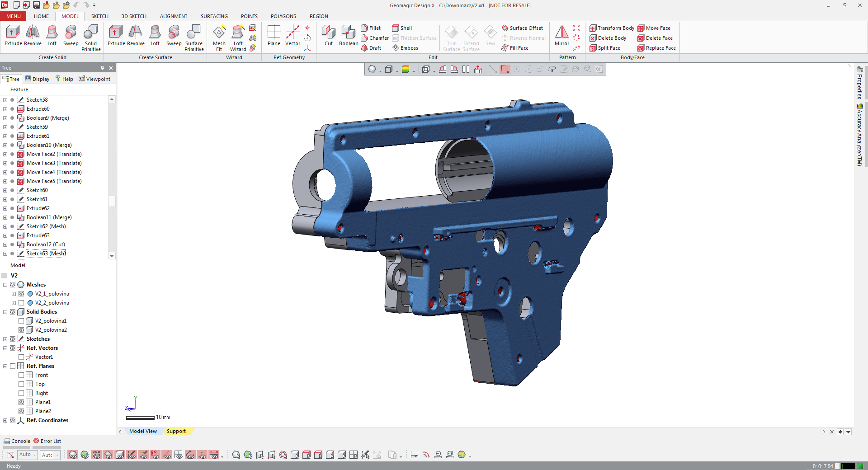Screen dimensions: 868x470
Task: Select the Cut edit tool
Action: coord(328,36)
